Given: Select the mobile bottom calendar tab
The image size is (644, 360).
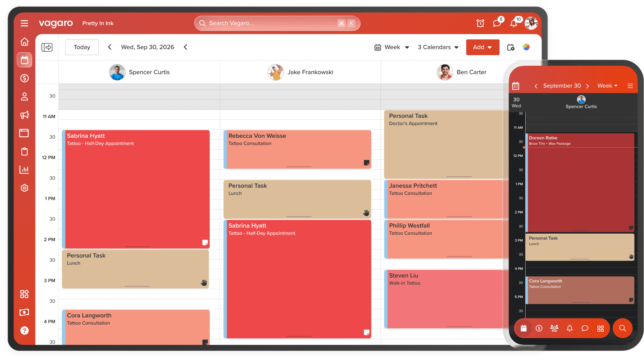Looking at the screenshot, I should click(524, 328).
